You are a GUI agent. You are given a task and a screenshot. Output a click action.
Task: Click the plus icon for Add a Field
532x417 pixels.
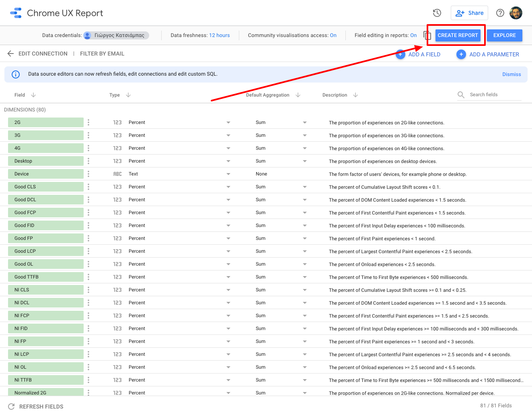click(x=401, y=54)
